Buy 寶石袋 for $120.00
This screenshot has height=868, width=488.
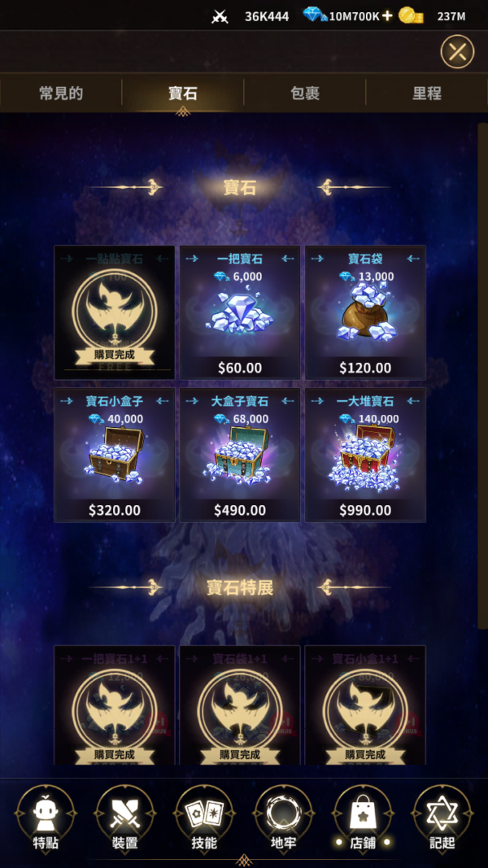click(365, 312)
